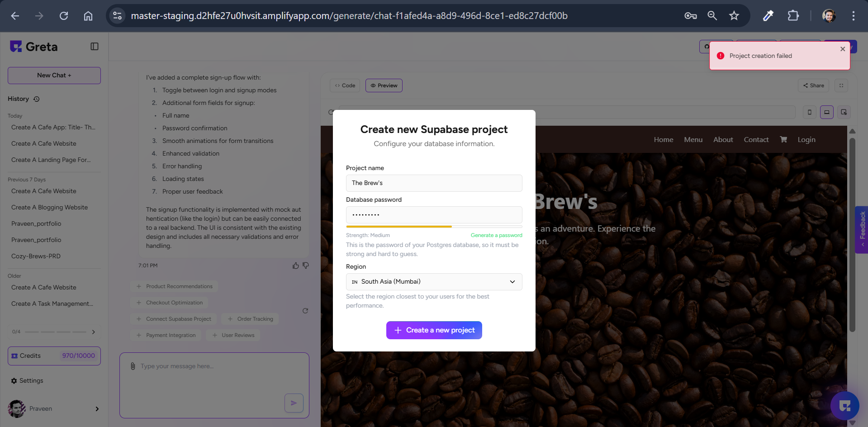The width and height of the screenshot is (868, 427).
Task: Click the browser address bar URL
Action: 349,16
